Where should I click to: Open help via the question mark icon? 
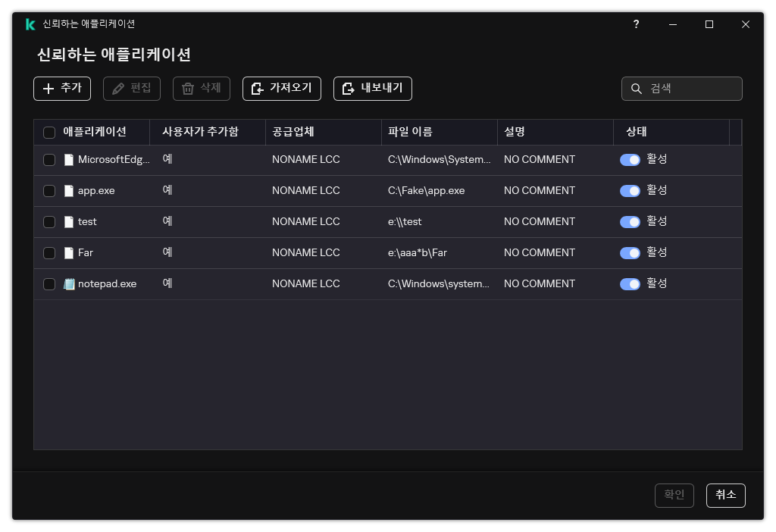tap(636, 24)
